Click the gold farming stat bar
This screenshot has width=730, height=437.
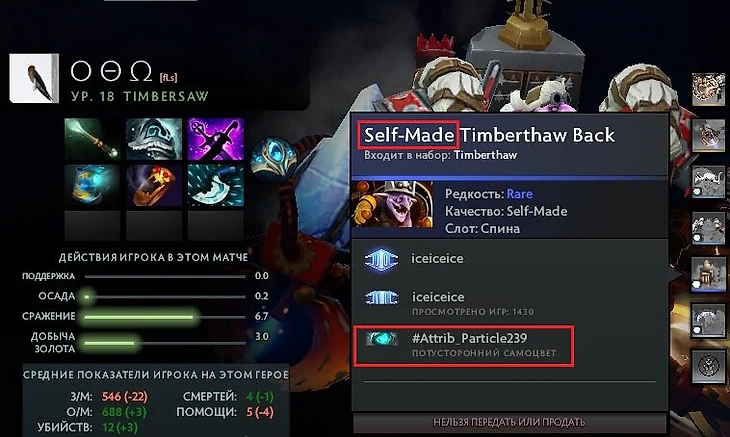(165, 343)
